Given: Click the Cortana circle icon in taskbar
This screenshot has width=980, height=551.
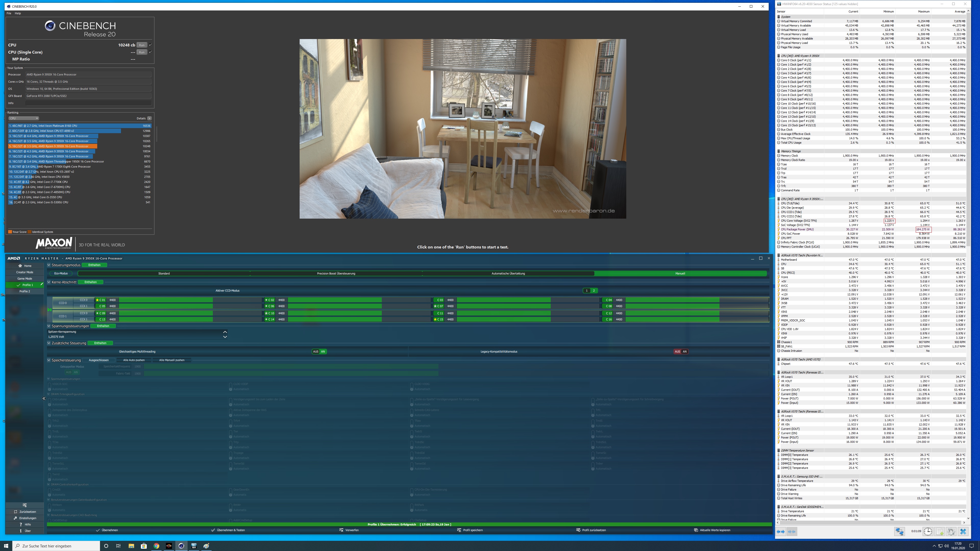Looking at the screenshot, I should pyautogui.click(x=106, y=546).
